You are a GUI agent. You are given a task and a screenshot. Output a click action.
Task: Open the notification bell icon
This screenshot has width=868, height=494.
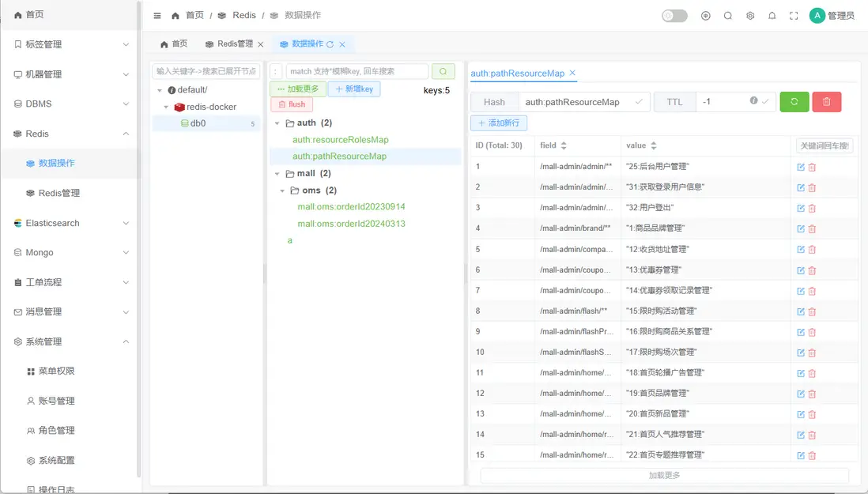coord(772,16)
